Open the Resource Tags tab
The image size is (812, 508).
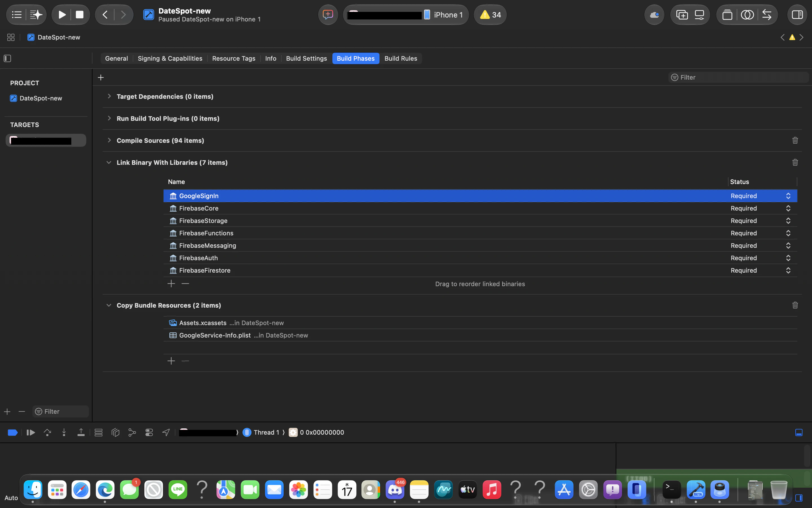(233, 58)
